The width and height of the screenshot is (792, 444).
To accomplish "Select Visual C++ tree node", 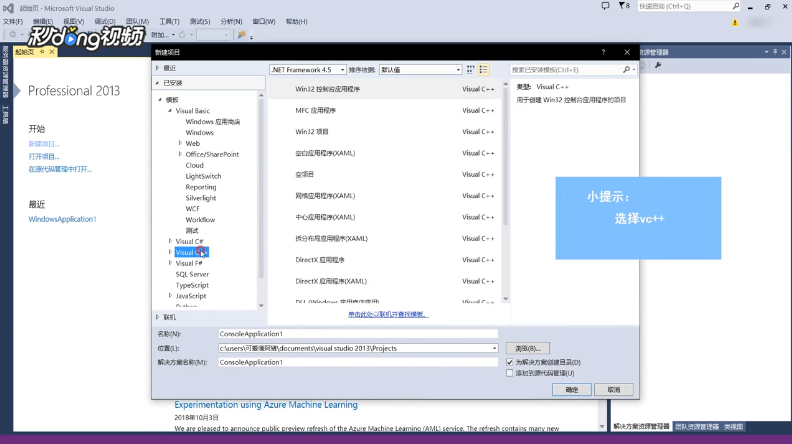I will coord(191,252).
